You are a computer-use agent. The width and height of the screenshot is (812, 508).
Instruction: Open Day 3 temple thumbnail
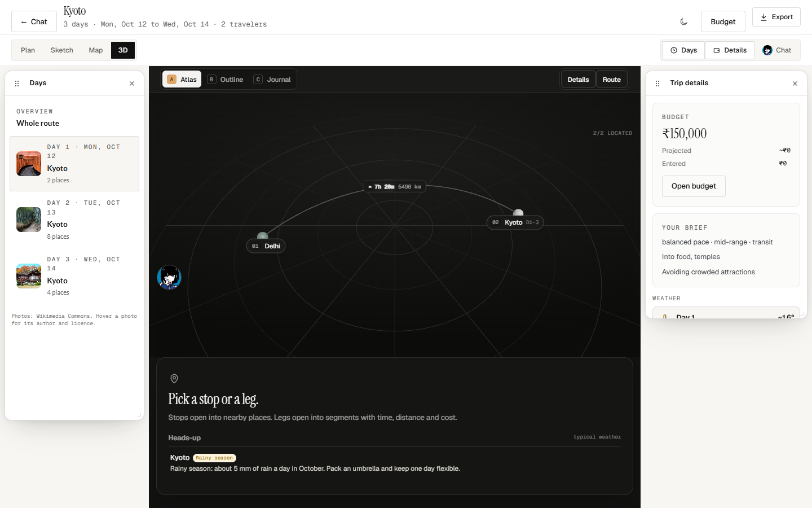click(29, 276)
